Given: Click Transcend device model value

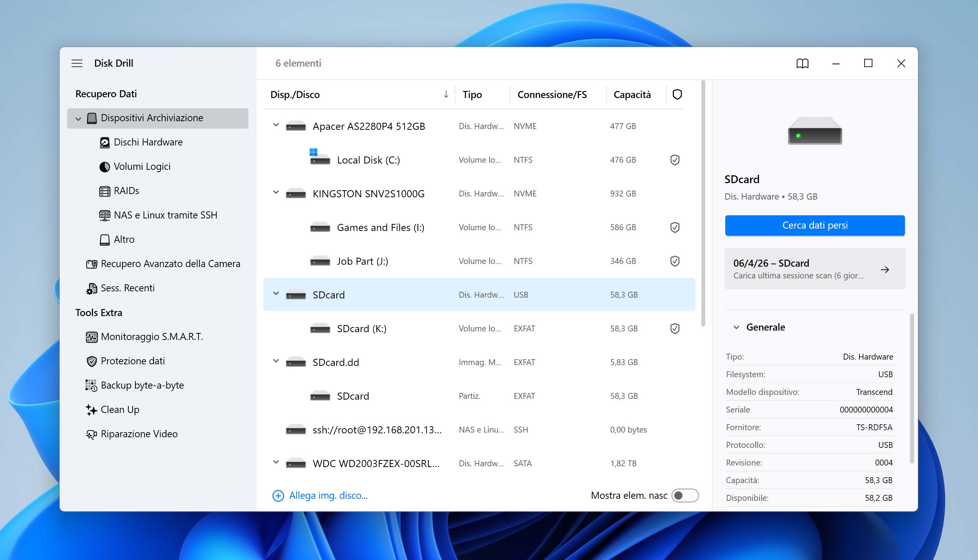Looking at the screenshot, I should coord(874,392).
